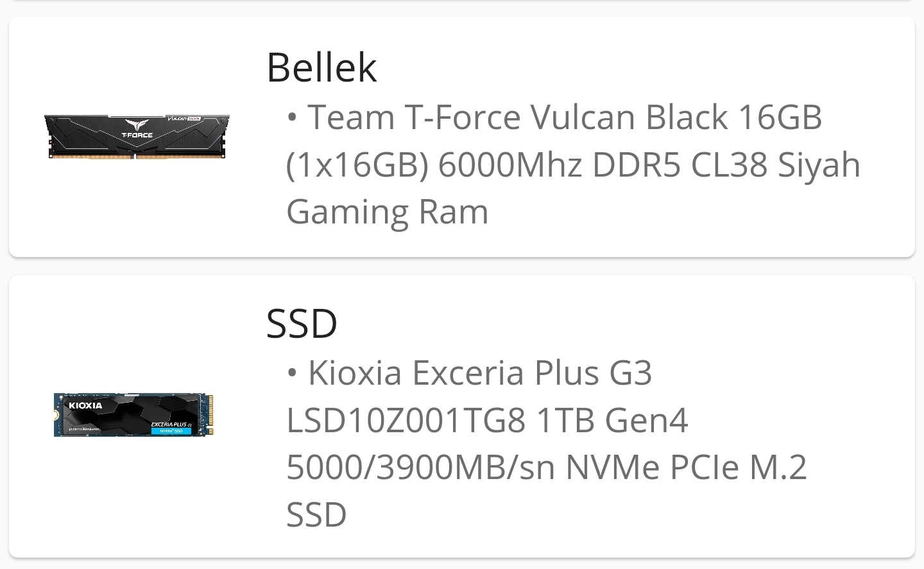Select the SSD category heading
The height and width of the screenshot is (569, 924).
pos(302,323)
